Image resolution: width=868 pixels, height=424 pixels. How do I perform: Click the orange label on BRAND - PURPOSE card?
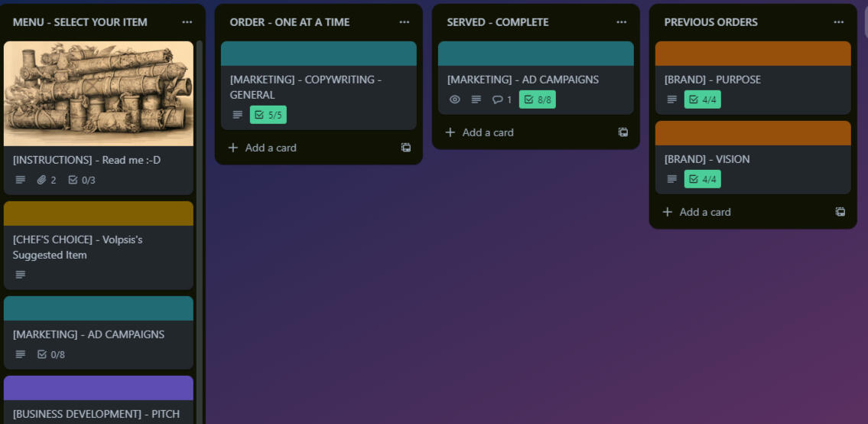click(753, 54)
